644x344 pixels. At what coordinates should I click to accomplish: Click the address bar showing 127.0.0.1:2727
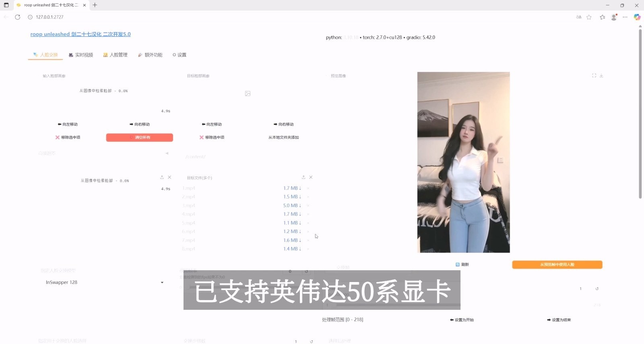(x=50, y=17)
